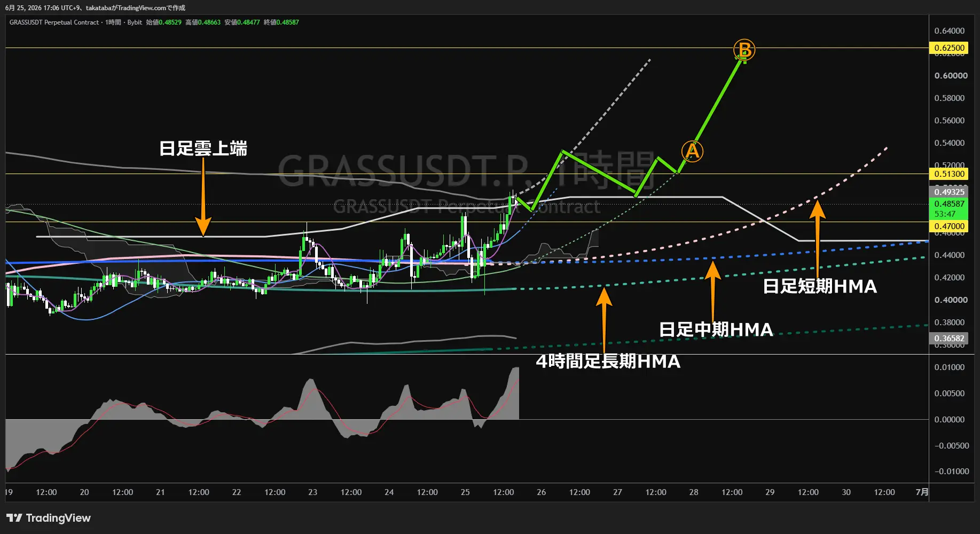Viewport: 980px width, 534px height.
Task: Click the Bybit exchange name in legend
Action: 135,22
